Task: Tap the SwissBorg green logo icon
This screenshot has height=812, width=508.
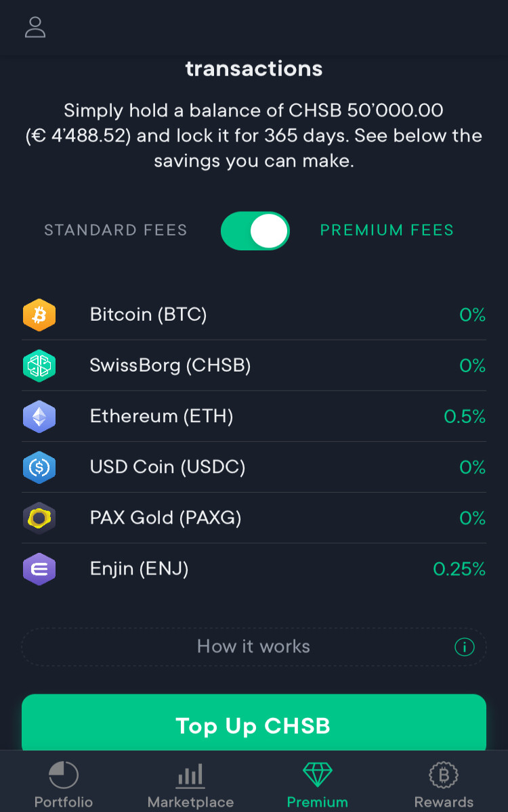Action: 39,366
